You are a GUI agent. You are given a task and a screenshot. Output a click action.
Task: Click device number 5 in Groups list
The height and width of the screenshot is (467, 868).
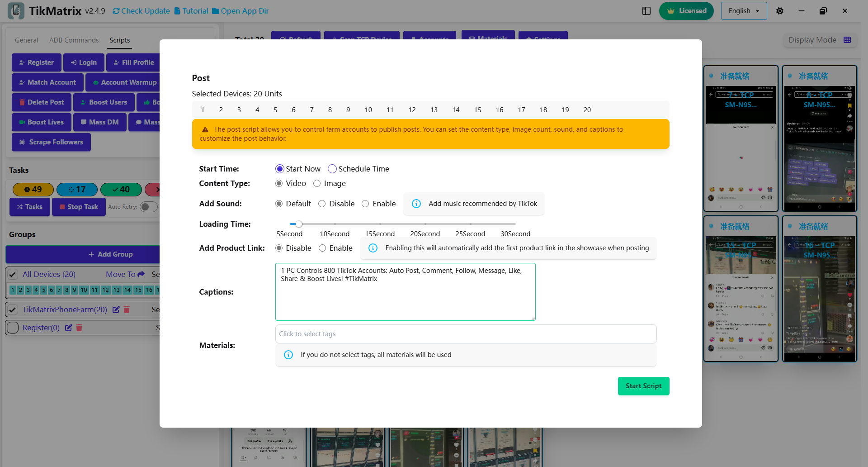coord(43,290)
